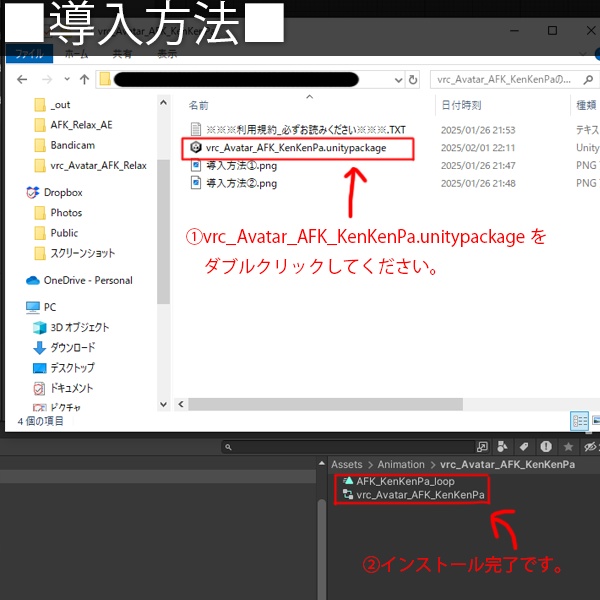600x600 pixels.
Task: Open the 表示 ribbon tab
Action: (167, 54)
